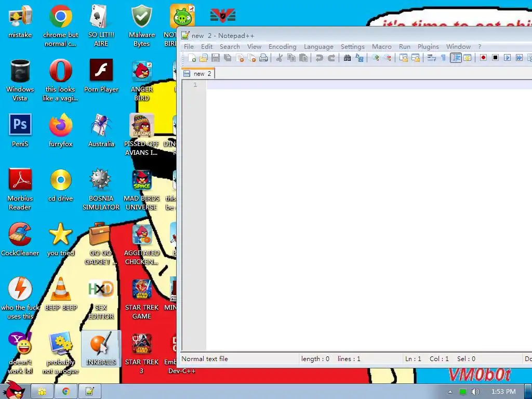Create a new document via toolbar New icon
This screenshot has height=399, width=532.
point(192,58)
